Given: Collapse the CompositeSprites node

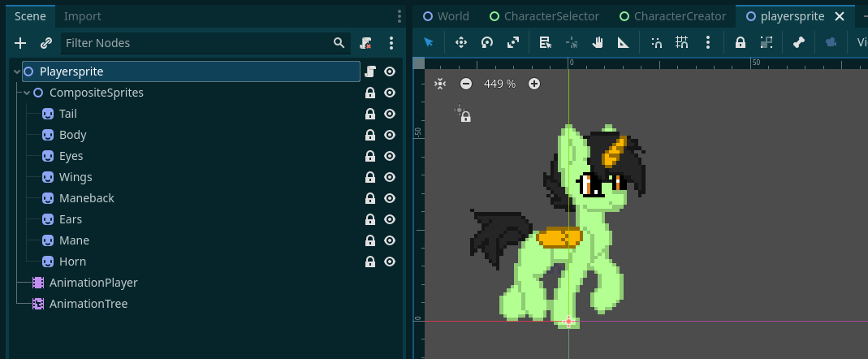Looking at the screenshot, I should tap(27, 93).
